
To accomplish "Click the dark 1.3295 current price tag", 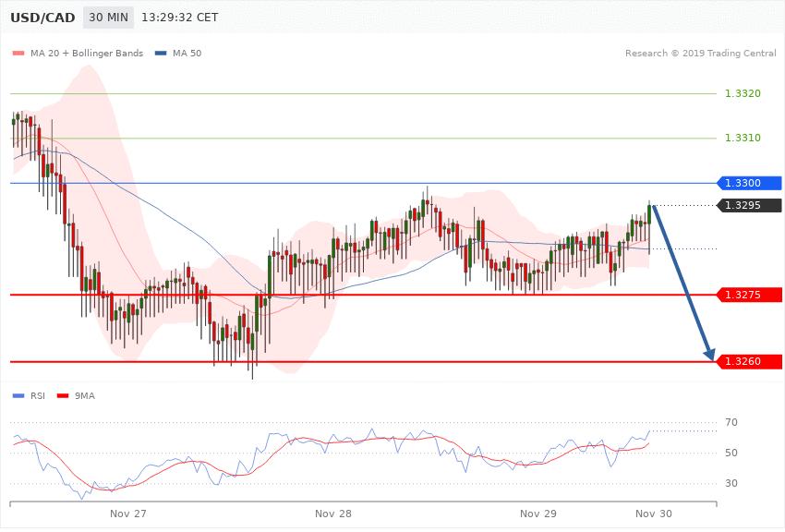I will 750,206.
